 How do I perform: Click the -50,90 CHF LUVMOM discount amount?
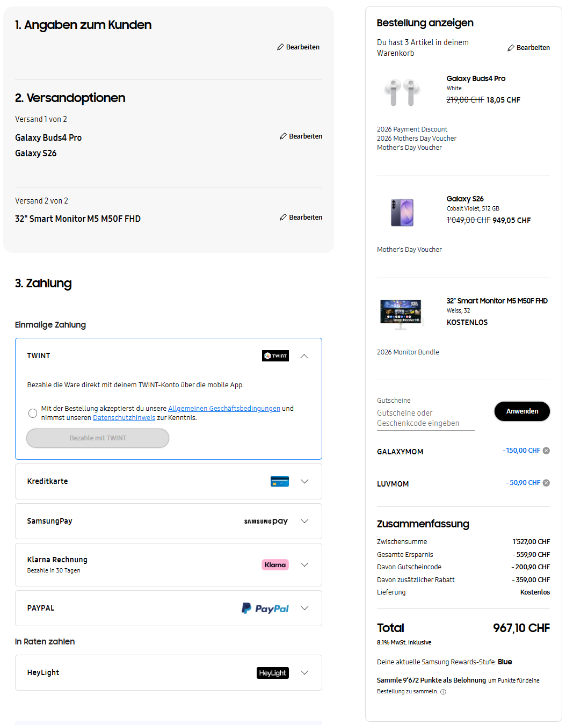click(523, 483)
